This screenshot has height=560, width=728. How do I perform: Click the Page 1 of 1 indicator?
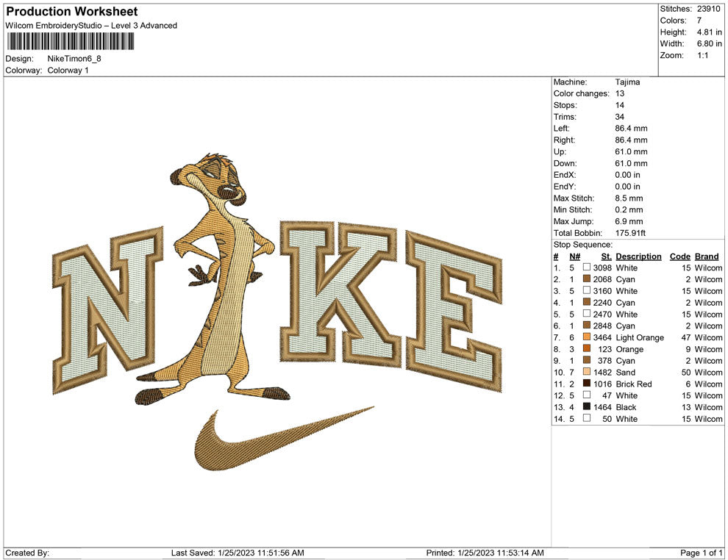pyautogui.click(x=701, y=553)
